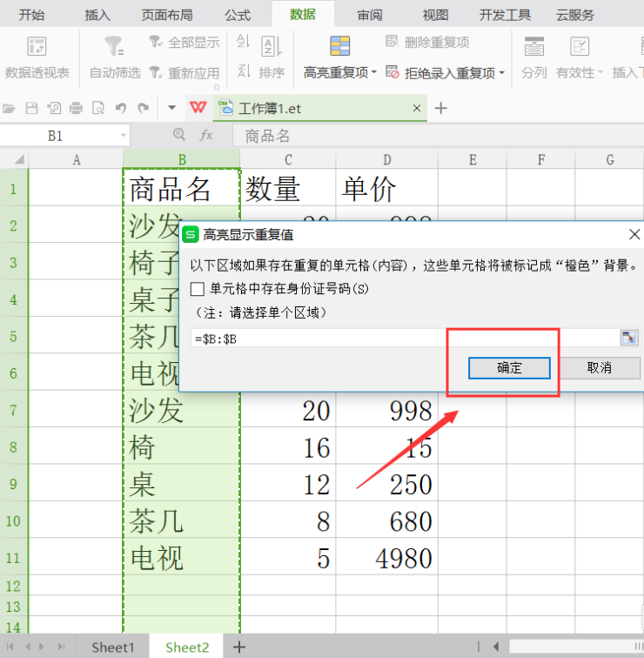Go to last sheet navigation arrow
This screenshot has width=644, height=658.
point(61,647)
